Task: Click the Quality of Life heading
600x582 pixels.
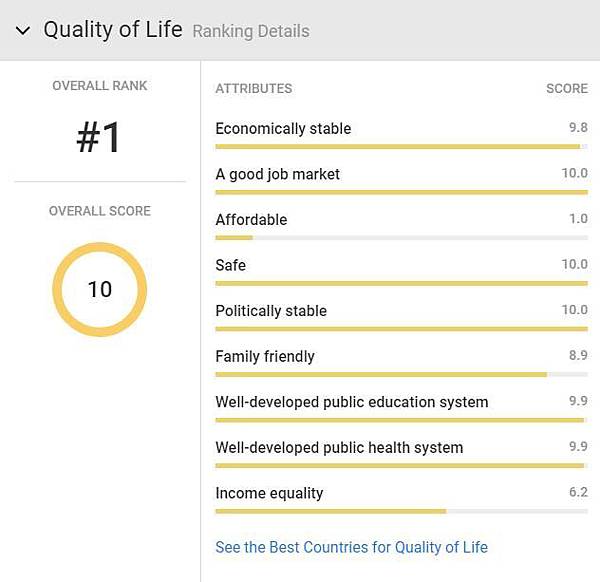Action: point(113,30)
